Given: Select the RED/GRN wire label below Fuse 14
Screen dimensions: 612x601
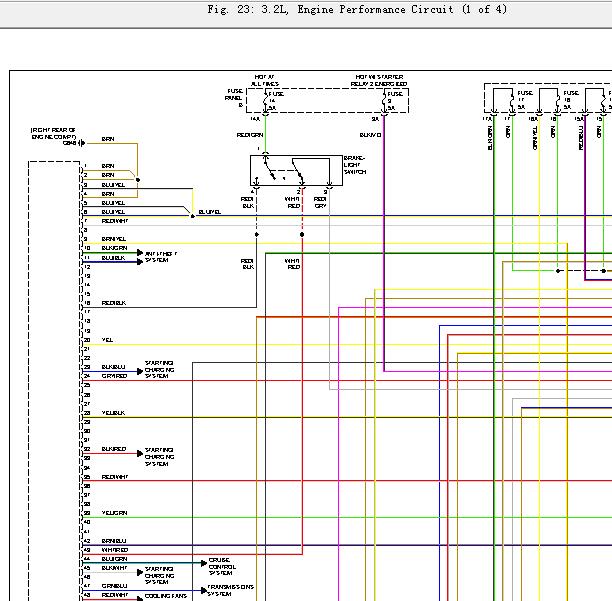Looking at the screenshot, I should [x=250, y=135].
